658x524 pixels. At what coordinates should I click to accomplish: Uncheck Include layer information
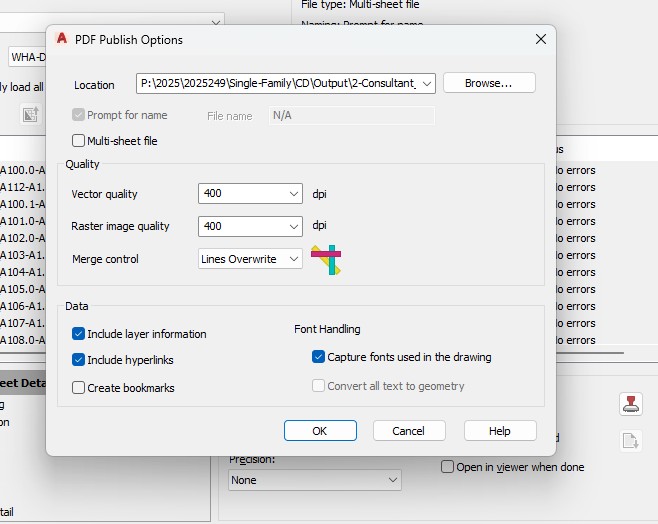[79, 334]
